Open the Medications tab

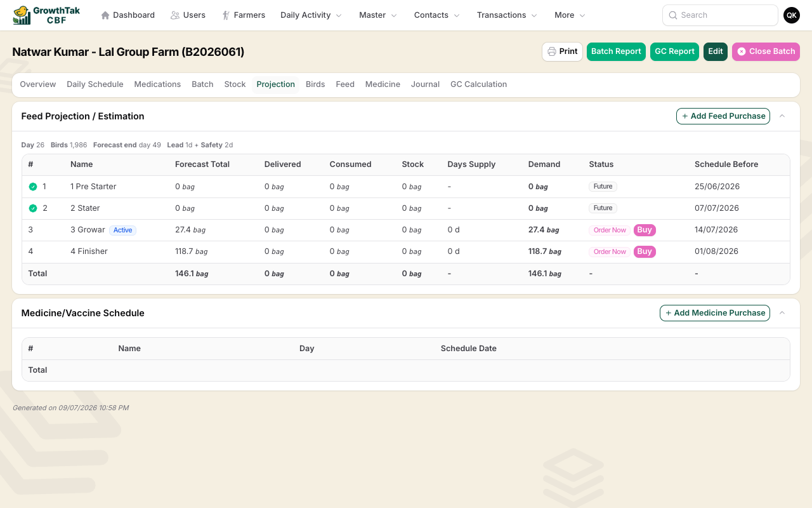tap(157, 84)
